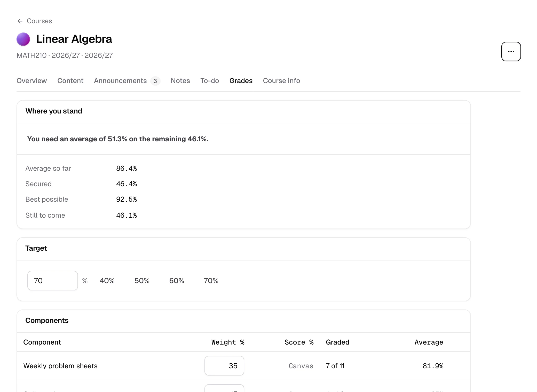Click the Canvas score source label
Viewport: 537px width, 392px height.
301,366
